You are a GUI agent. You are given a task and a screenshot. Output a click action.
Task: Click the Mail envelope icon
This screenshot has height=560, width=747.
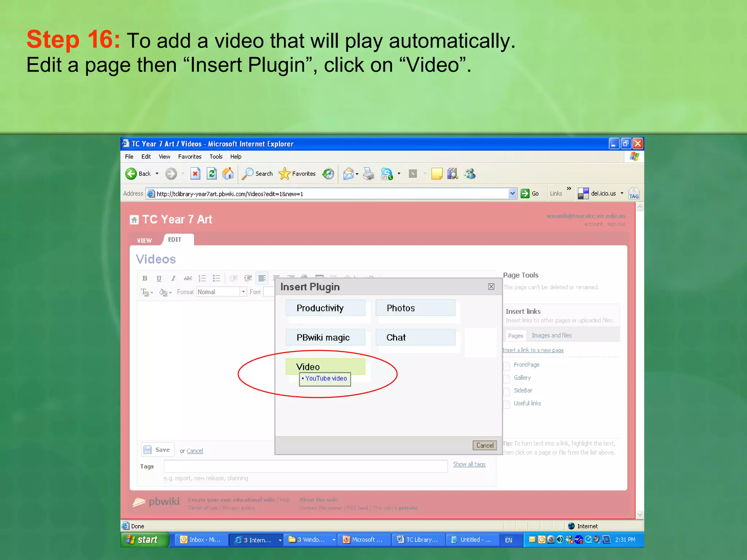click(x=349, y=174)
